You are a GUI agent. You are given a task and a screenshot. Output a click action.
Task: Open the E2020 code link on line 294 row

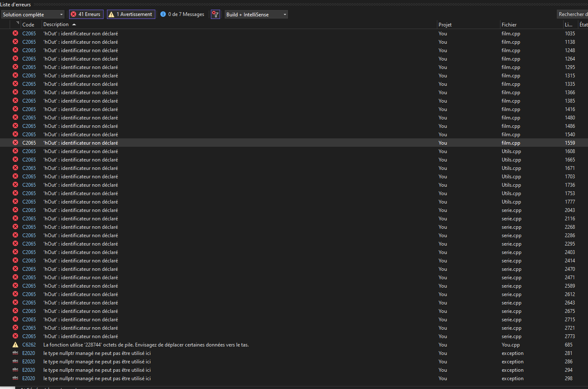click(x=29, y=370)
